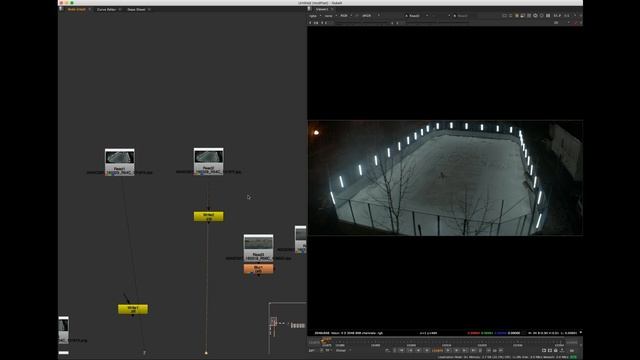
Task: Click the node graph navigator mini-map
Action: point(288,328)
